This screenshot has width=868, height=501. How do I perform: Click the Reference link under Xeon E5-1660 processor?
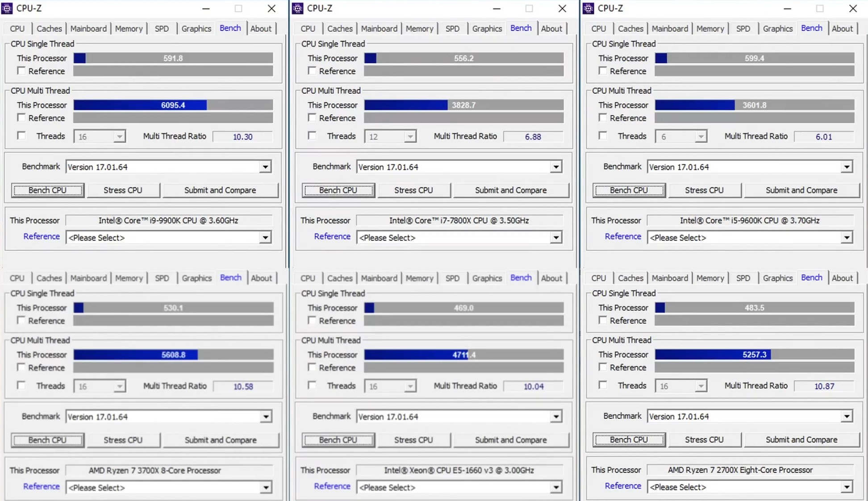(x=332, y=486)
